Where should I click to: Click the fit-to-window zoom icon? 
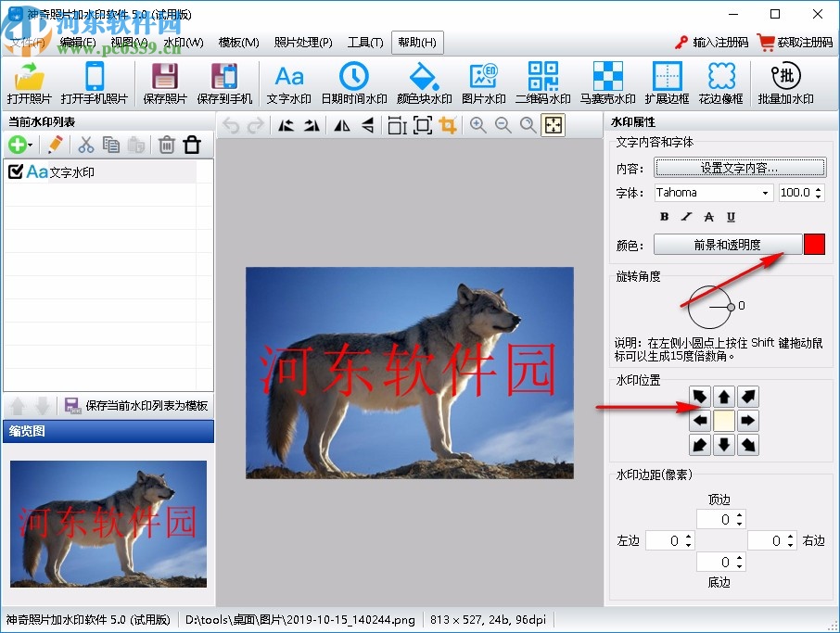[x=553, y=126]
